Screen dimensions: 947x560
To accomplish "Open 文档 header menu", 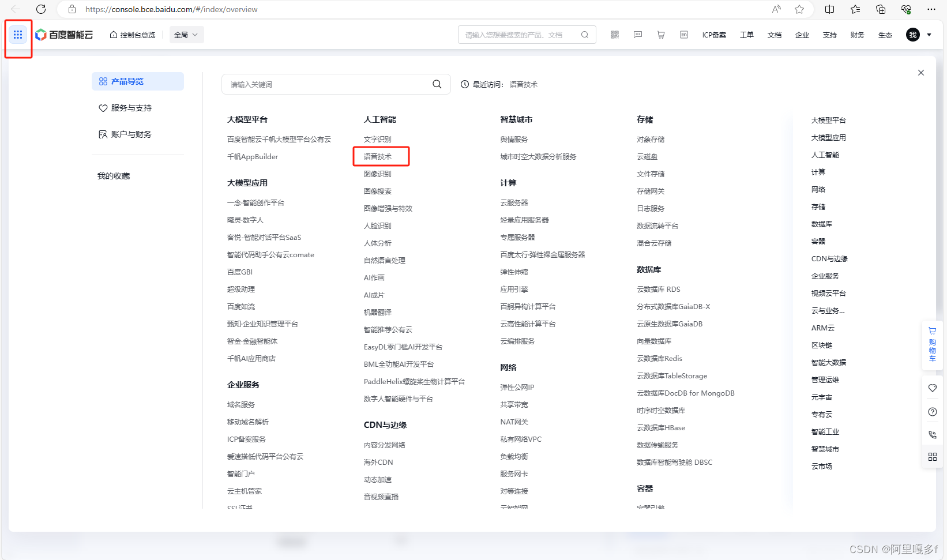I will pos(775,35).
